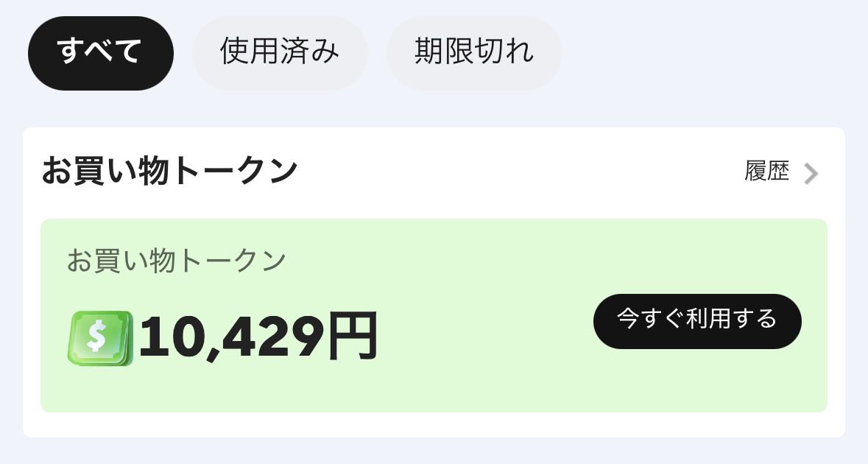Screen dimensions: 868x464
Task: Click the 円 character after the balance
Action: [x=352, y=337]
